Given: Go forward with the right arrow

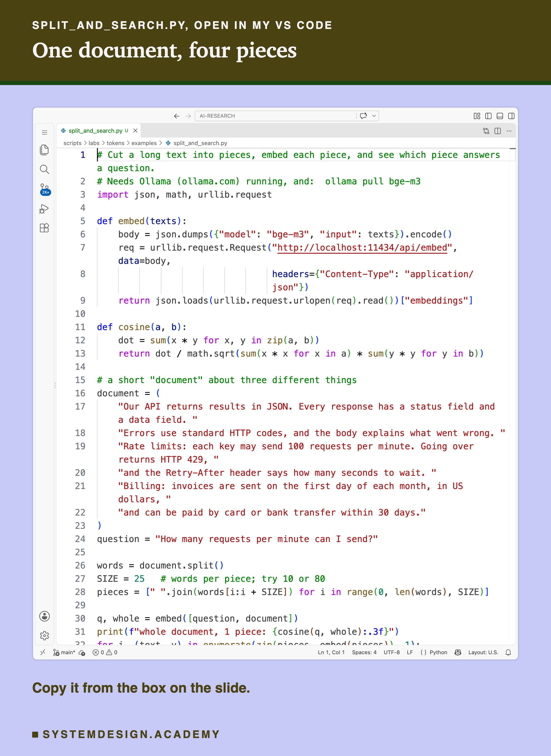Looking at the screenshot, I should pos(188,116).
